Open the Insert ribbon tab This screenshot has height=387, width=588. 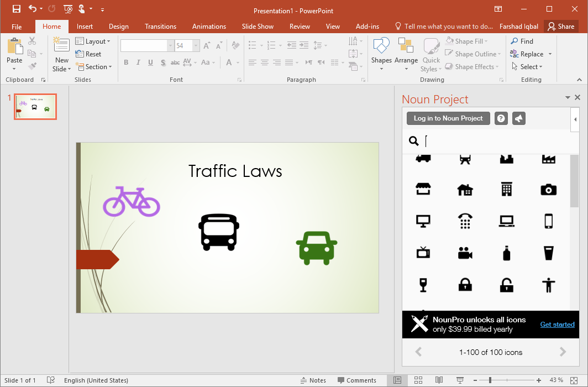tap(85, 27)
